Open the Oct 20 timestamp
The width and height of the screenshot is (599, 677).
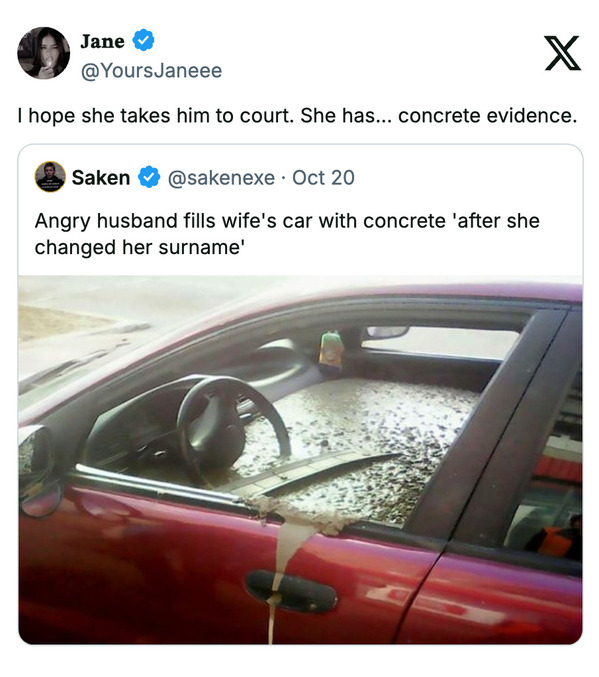(323, 177)
